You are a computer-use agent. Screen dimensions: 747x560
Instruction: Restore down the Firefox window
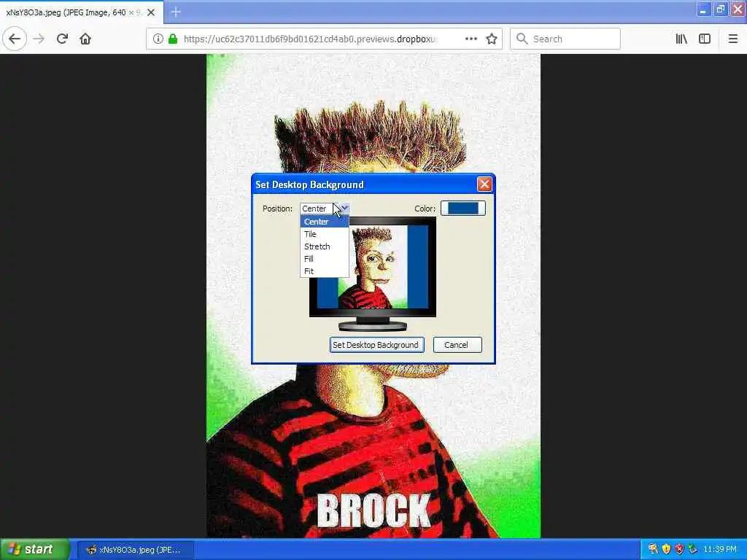721,9
